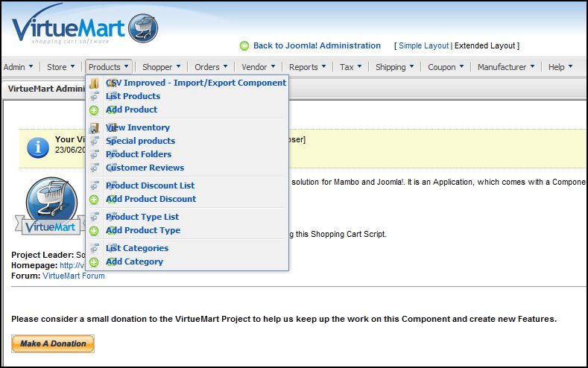
Task: Click the Homepage URL link
Action: click(72, 265)
